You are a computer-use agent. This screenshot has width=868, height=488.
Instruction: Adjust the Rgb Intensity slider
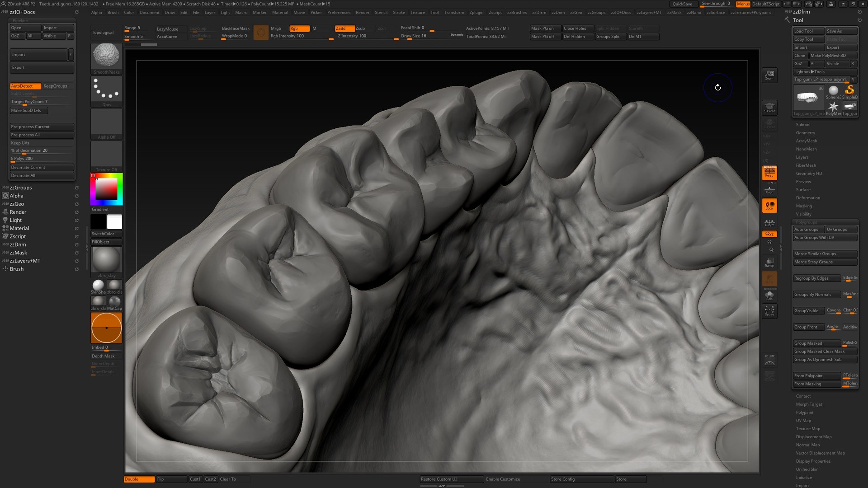(x=302, y=36)
